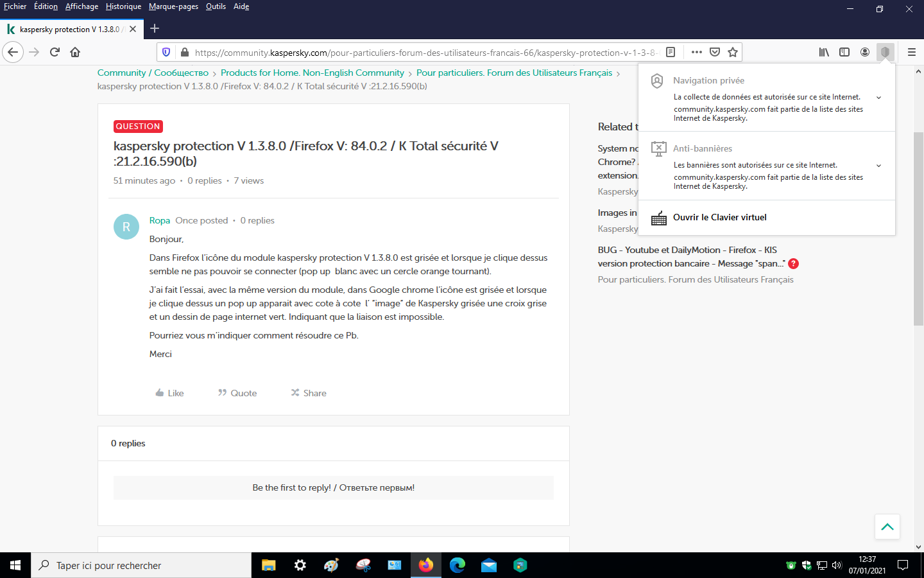Open the Marque-pages menu
Image resolution: width=924 pixels, height=578 pixels.
pos(174,6)
